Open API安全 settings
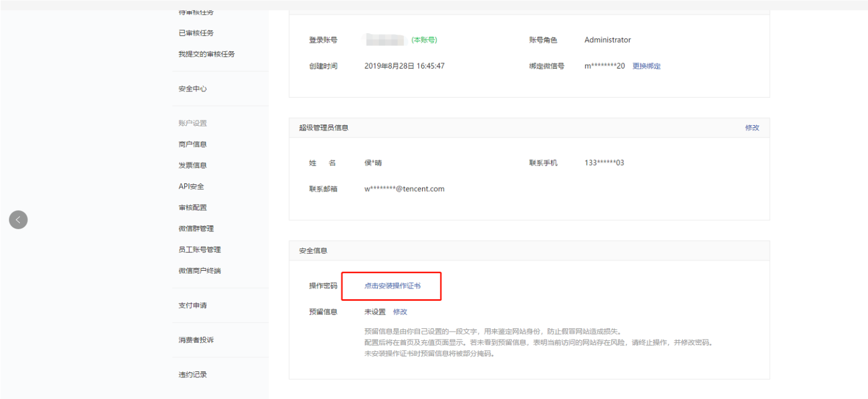Screen dimensions: 868x399 [x=191, y=186]
